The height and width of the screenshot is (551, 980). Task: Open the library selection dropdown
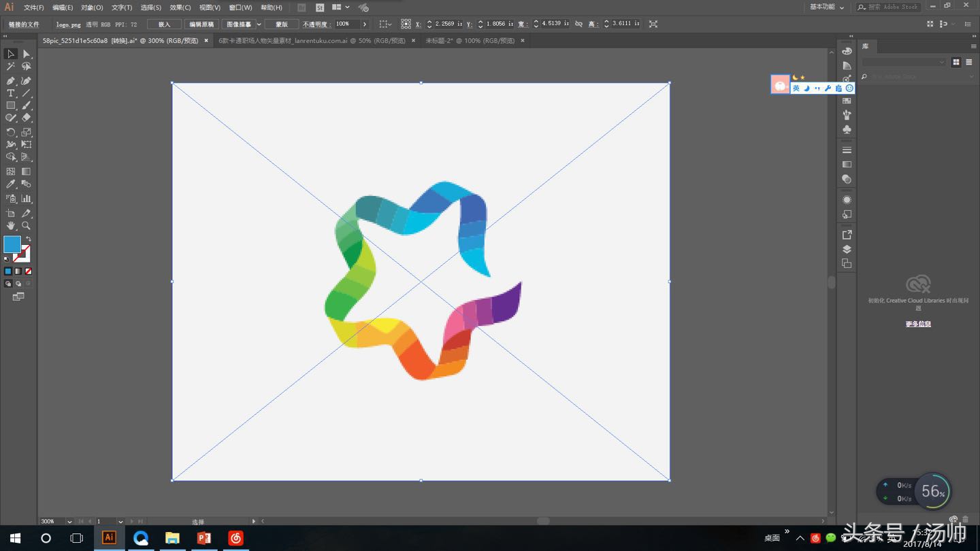pyautogui.click(x=904, y=62)
